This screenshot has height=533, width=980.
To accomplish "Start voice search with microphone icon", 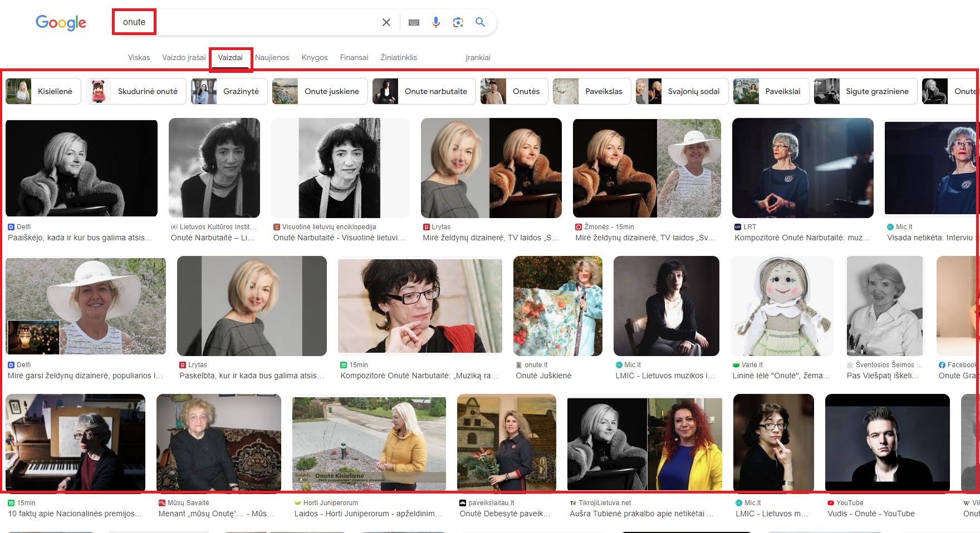I will [x=436, y=22].
